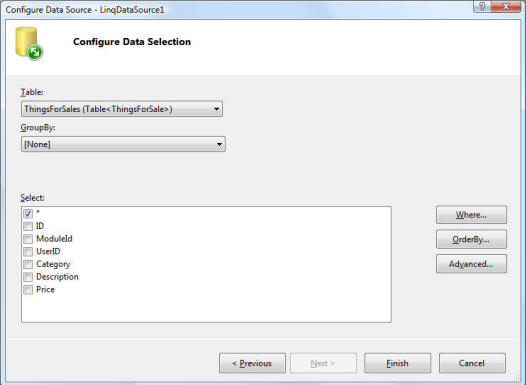The image size is (526, 385).
Task: Click the ThingsForSales table combo box
Action: [122, 109]
